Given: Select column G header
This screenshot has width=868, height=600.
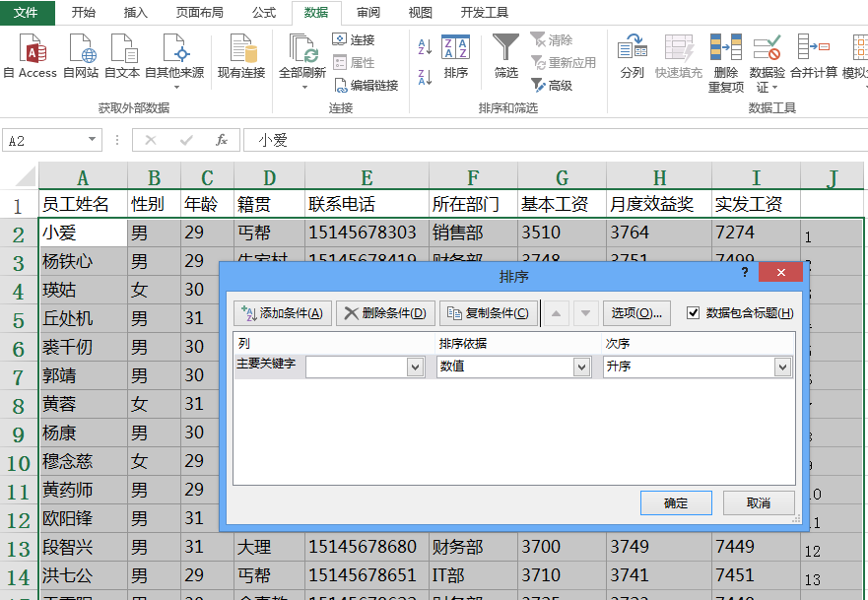Looking at the screenshot, I should pyautogui.click(x=562, y=177).
